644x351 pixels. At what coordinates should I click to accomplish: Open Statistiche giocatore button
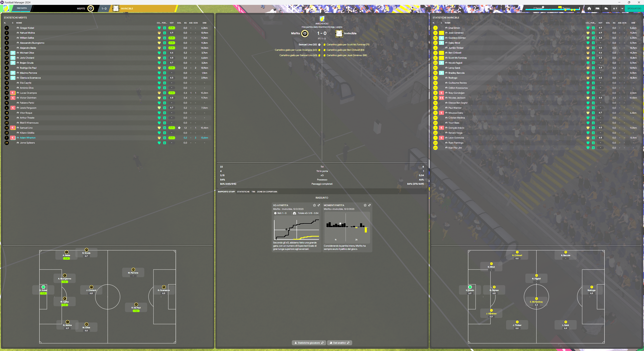click(309, 343)
